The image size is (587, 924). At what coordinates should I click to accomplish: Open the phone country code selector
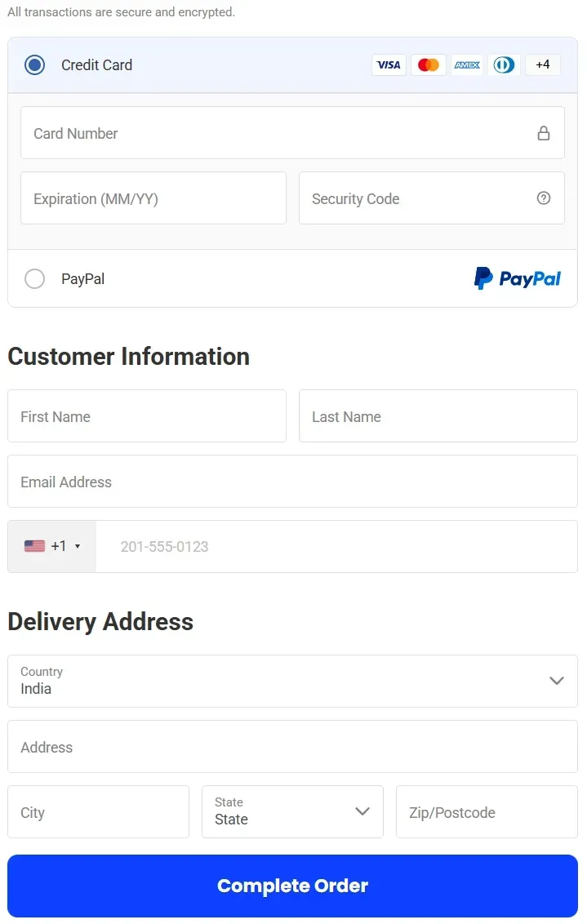coord(51,545)
